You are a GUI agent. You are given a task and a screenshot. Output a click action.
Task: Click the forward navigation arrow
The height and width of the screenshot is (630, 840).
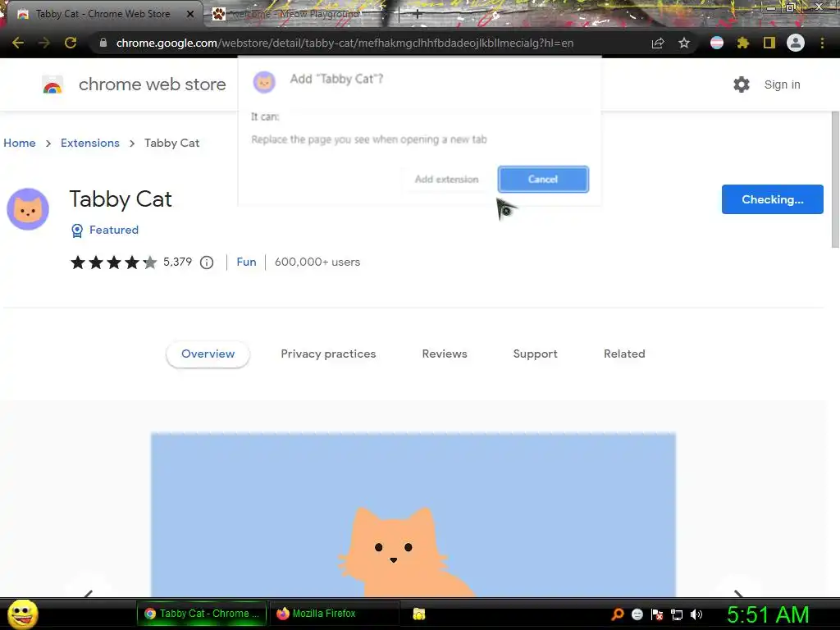pyautogui.click(x=44, y=43)
